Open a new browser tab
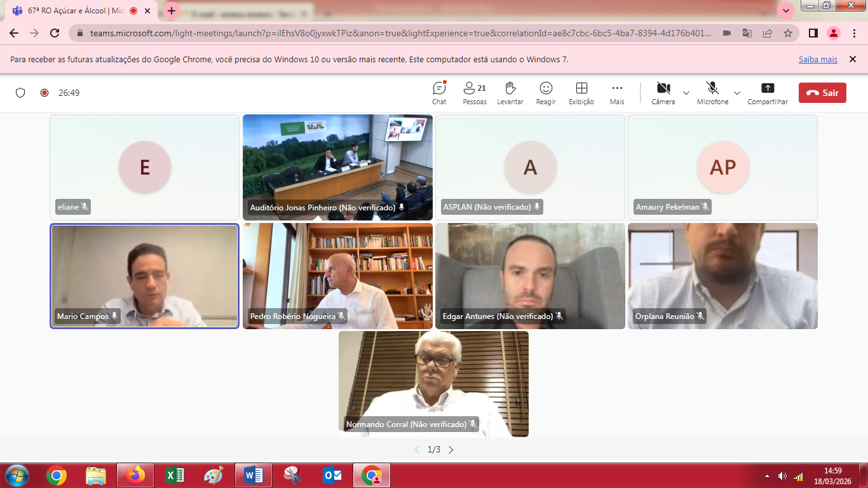The image size is (868, 488). [x=172, y=11]
